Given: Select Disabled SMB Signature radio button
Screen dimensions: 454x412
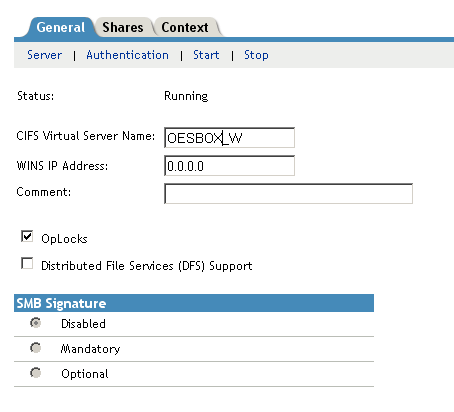Looking at the screenshot, I should 36,323.
